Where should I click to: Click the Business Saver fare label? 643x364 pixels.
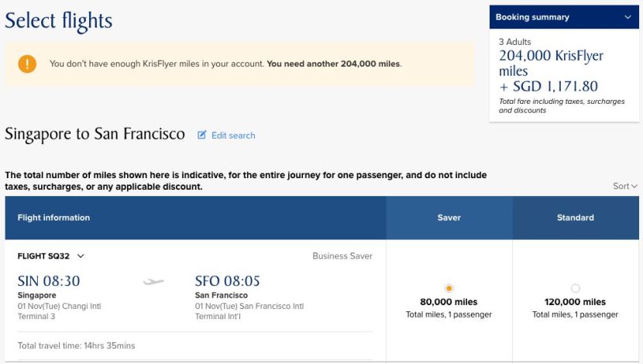coord(342,256)
